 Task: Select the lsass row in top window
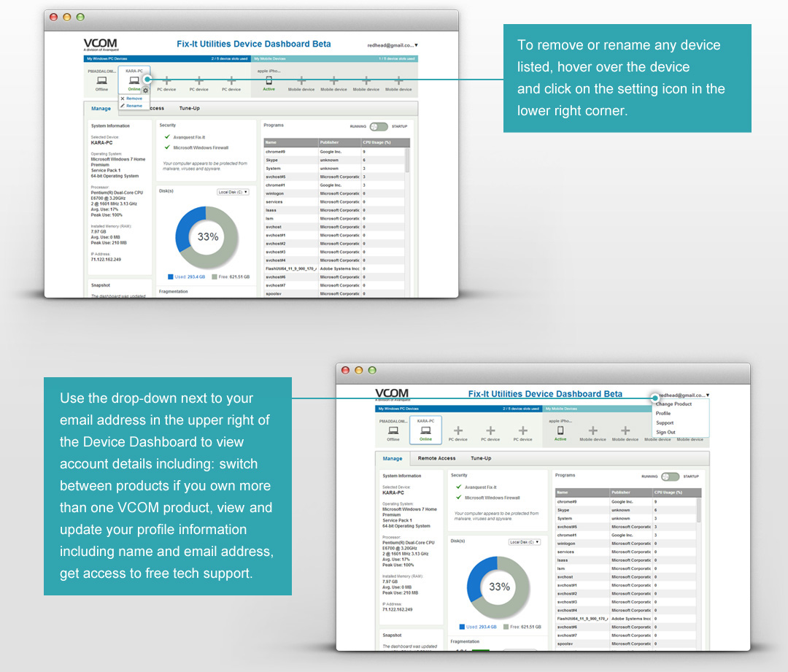pos(334,210)
